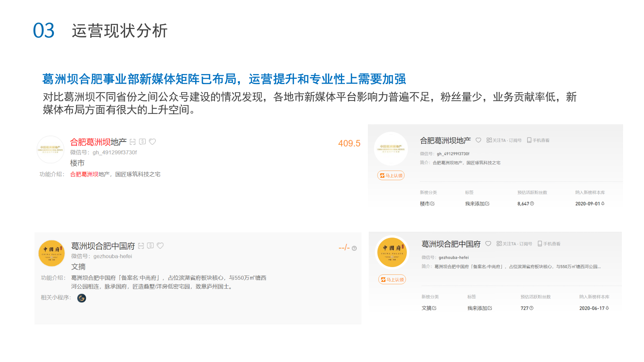Click the white avatar in the right 合肥葛洲坝地产 panel
Viewport: 644px width, 362px height.
pos(391,149)
